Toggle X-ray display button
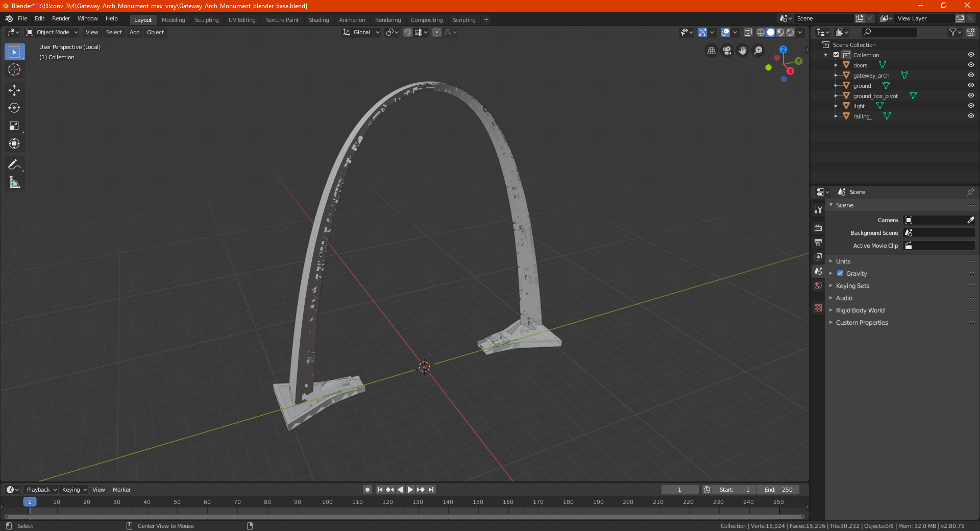The height and width of the screenshot is (531, 980). [x=748, y=32]
